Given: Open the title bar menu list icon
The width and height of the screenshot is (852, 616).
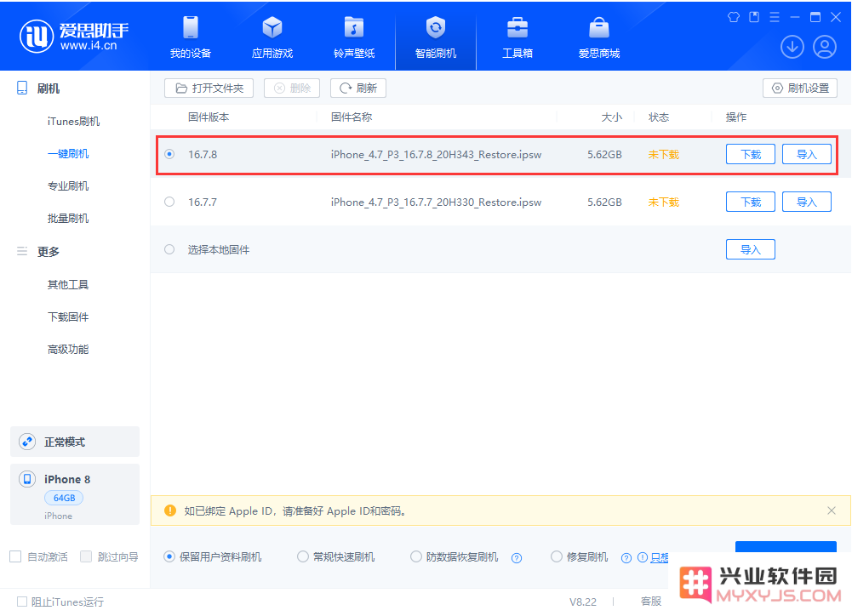Looking at the screenshot, I should coord(775,17).
